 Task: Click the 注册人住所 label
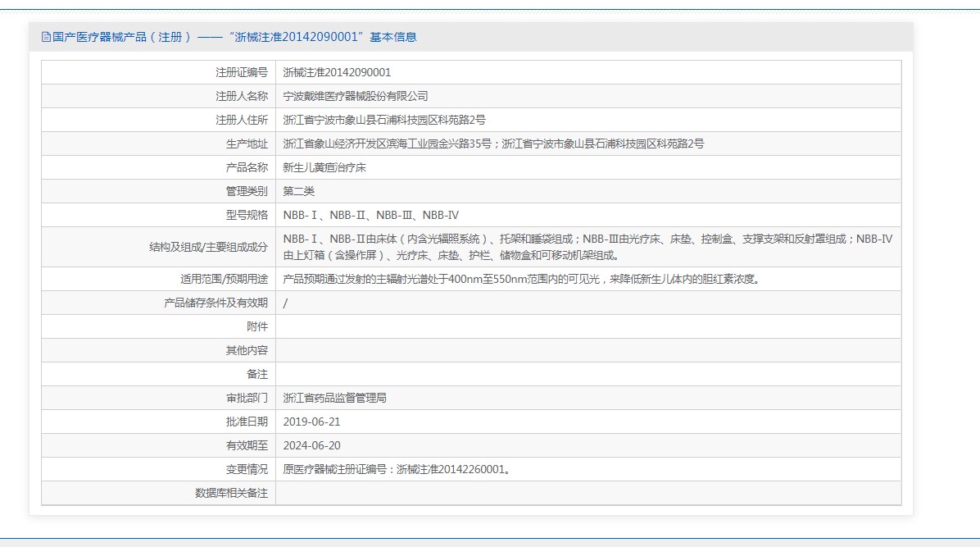tap(242, 121)
